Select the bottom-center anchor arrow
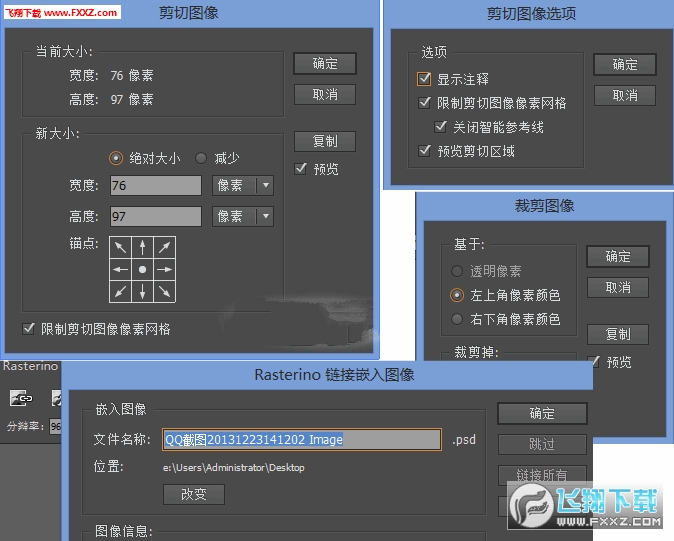The image size is (674, 541). pyautogui.click(x=142, y=291)
